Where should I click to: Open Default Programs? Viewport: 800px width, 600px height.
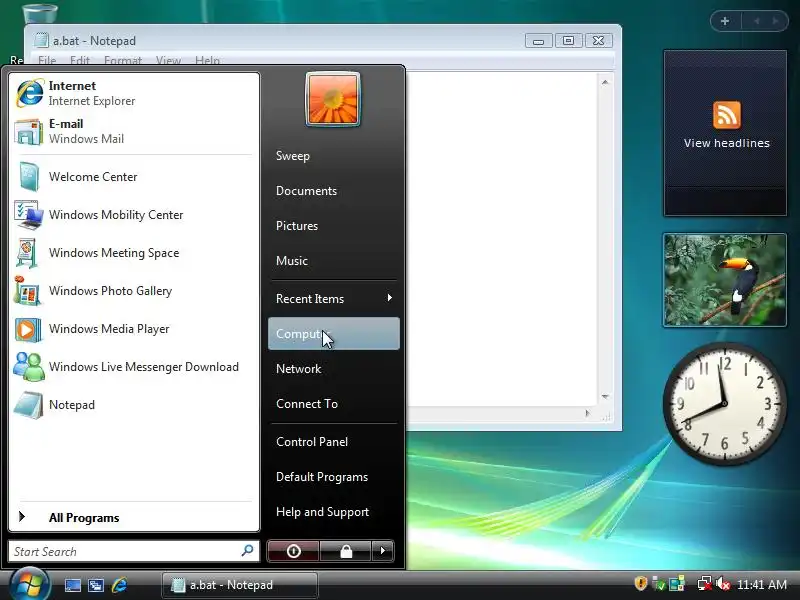point(334,477)
